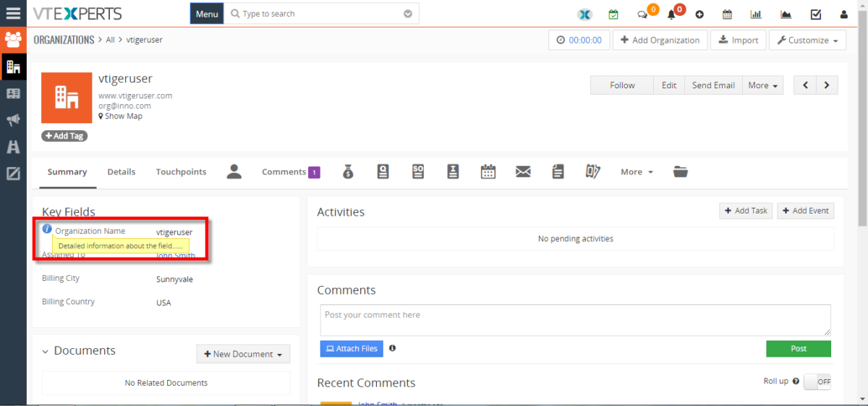Viewport: 868px width, 406px height.
Task: Click the Import button
Action: tap(738, 41)
